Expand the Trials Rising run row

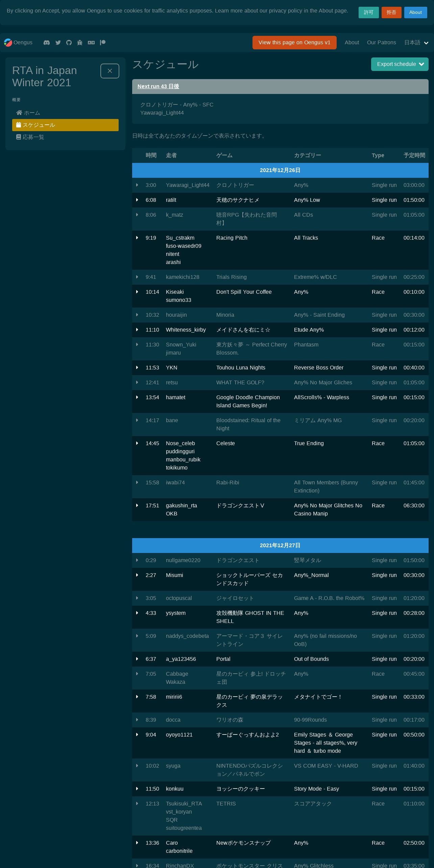137,277
